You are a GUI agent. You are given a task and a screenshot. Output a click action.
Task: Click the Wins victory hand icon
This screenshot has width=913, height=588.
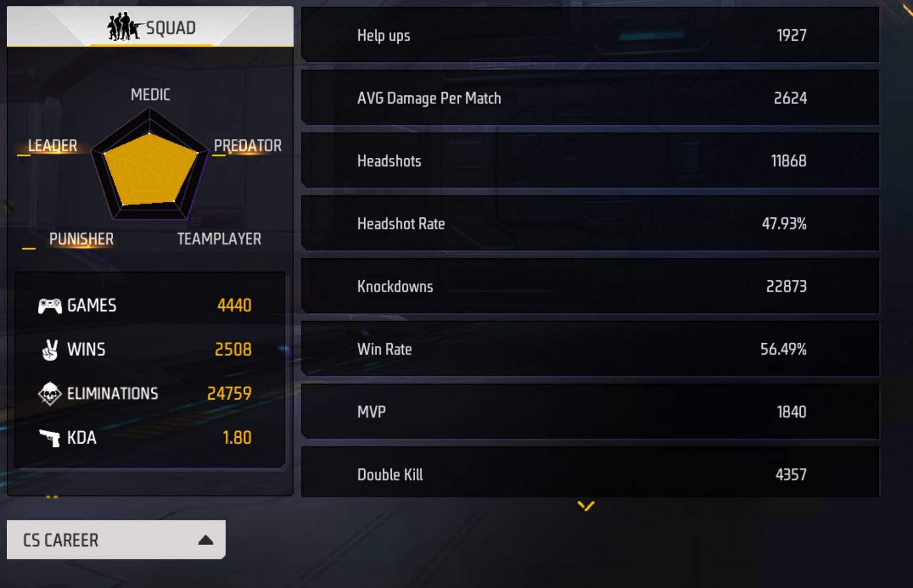(50, 350)
